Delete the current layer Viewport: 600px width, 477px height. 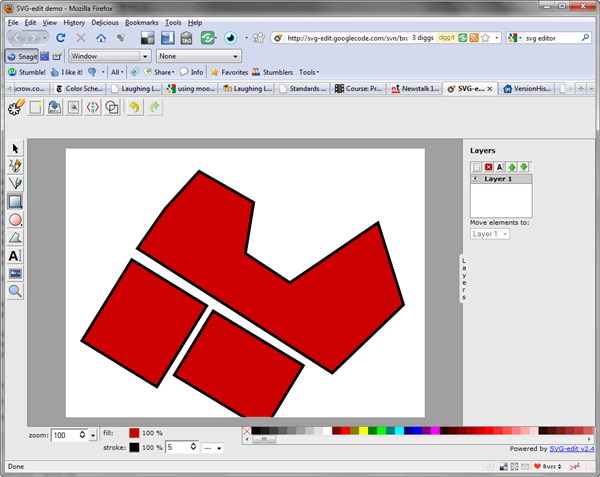(488, 167)
